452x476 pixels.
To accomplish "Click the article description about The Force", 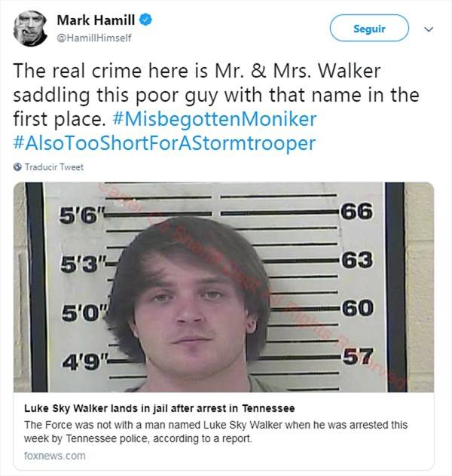I will click(x=215, y=432).
